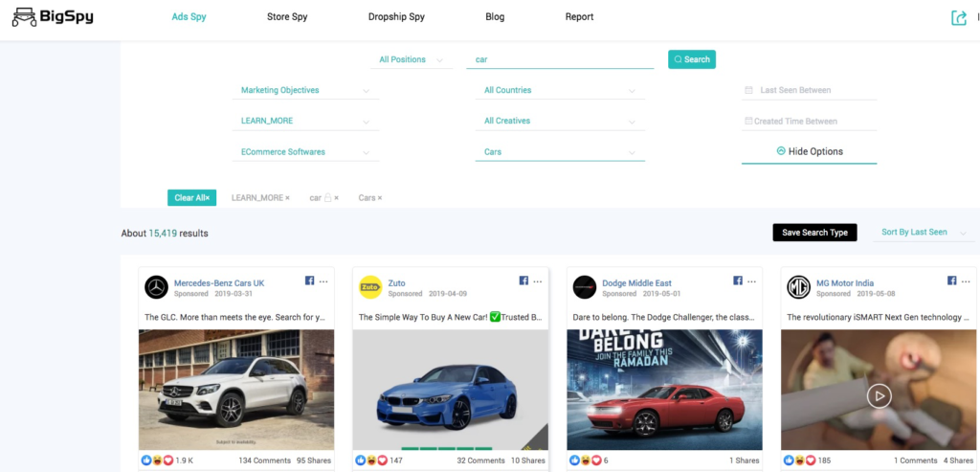
Task: Open Dodge Middle East advertiser link
Action: (x=636, y=283)
